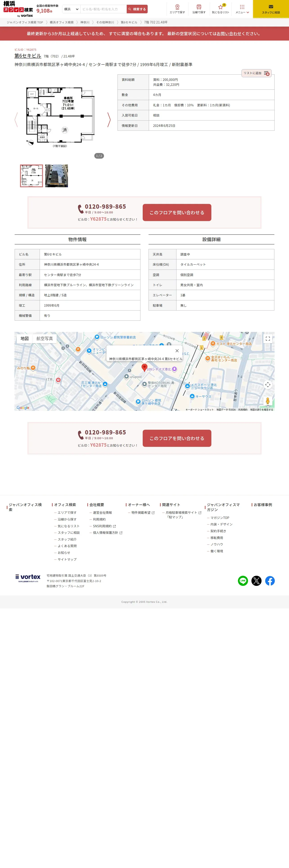Open footer サイトマップ link
Screen dimensions: 289x868
(67, 559)
